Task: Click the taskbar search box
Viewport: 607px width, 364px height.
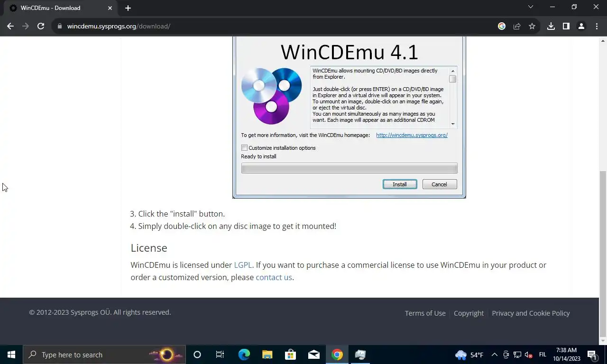Action: [104, 355]
